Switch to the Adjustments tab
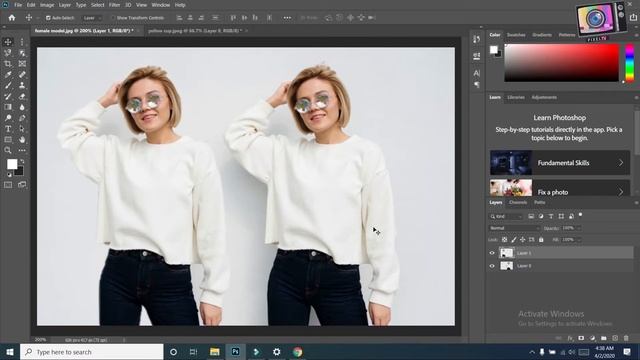640x360 pixels. tap(544, 98)
